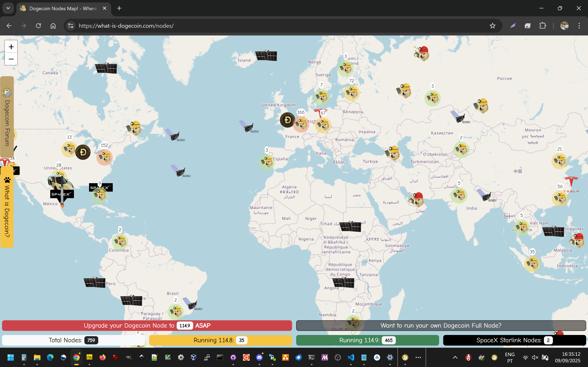Click the 166-node cluster near United Kingdom
The image size is (588, 367).
(301, 124)
